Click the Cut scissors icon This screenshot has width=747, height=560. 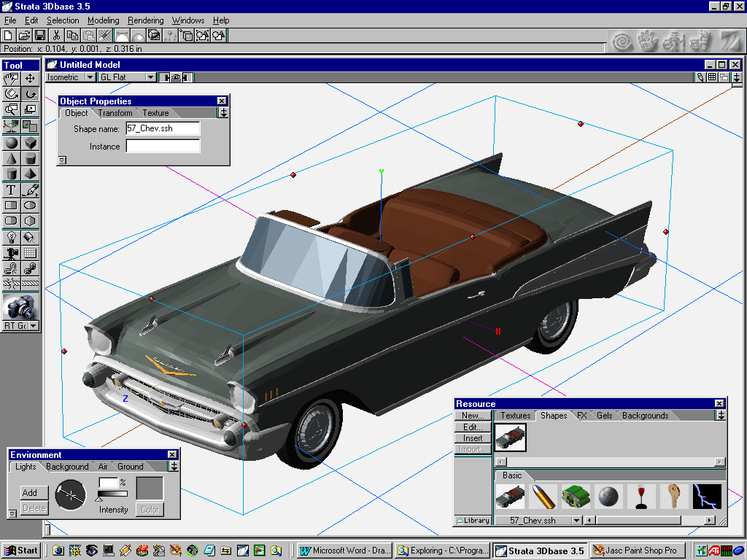click(56, 35)
